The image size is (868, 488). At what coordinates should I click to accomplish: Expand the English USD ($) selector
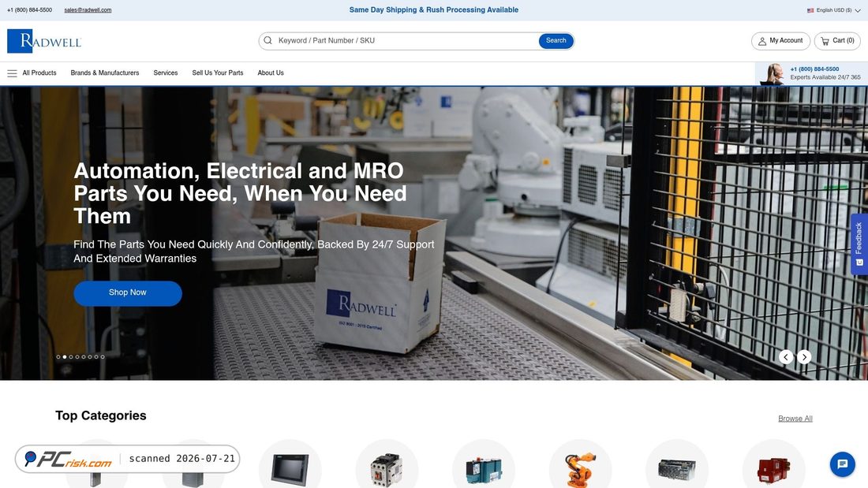pyautogui.click(x=834, y=10)
